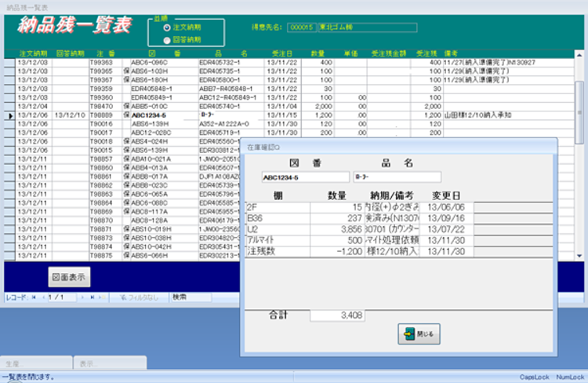Click the scroll up arrow of the list
Image resolution: width=588 pixels, height=383 pixels.
click(579, 55)
